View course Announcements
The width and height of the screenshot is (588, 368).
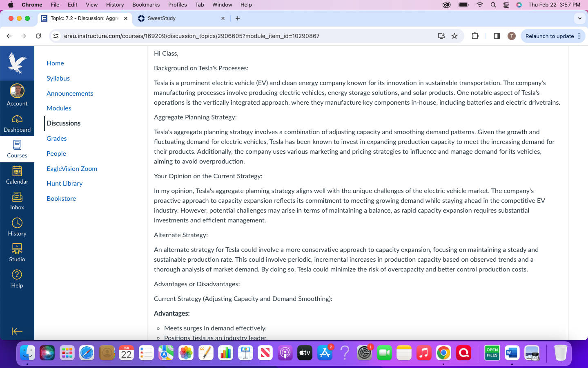tap(70, 93)
